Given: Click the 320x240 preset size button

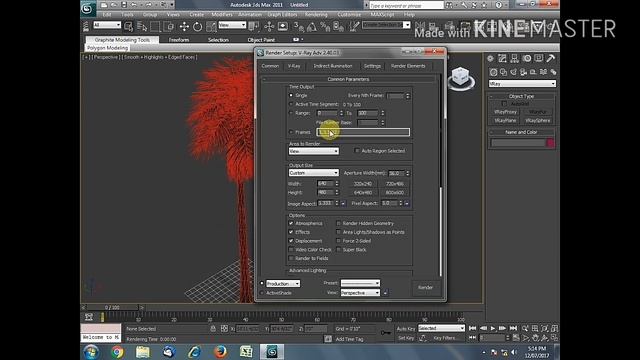Looking at the screenshot, I should coord(362,184).
